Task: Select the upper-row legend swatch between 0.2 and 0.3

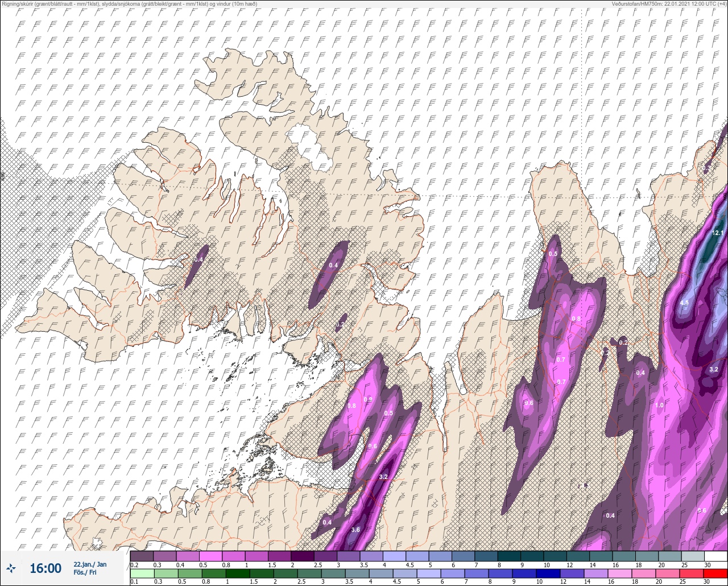Action: (x=142, y=556)
